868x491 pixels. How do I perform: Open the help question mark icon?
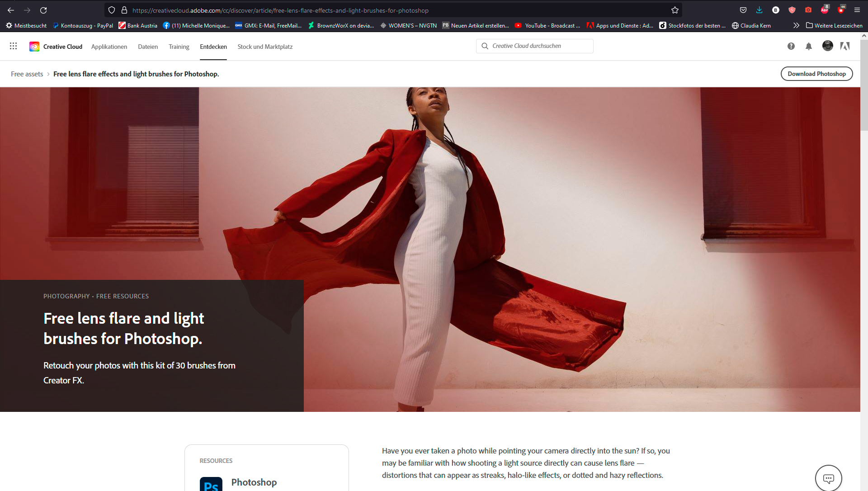point(791,46)
